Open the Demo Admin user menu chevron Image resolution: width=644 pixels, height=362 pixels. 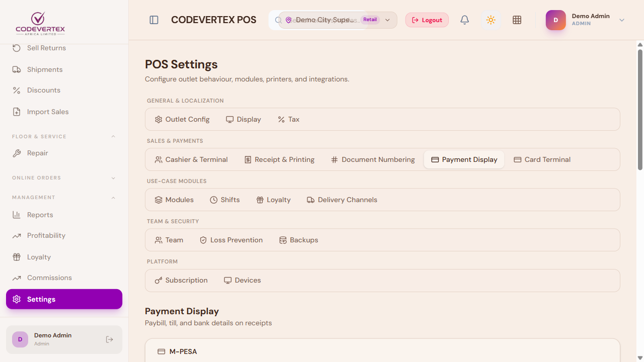(622, 20)
